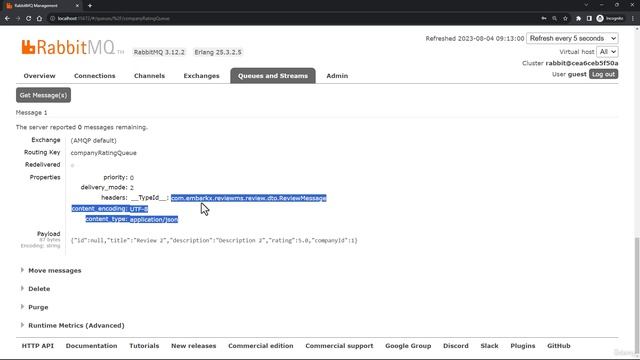The width and height of the screenshot is (640, 360).
Task: Click the RabbitMQ logo
Action: click(x=72, y=47)
